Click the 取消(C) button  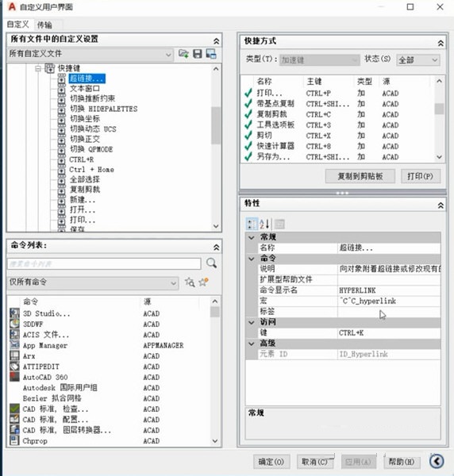pos(315,462)
